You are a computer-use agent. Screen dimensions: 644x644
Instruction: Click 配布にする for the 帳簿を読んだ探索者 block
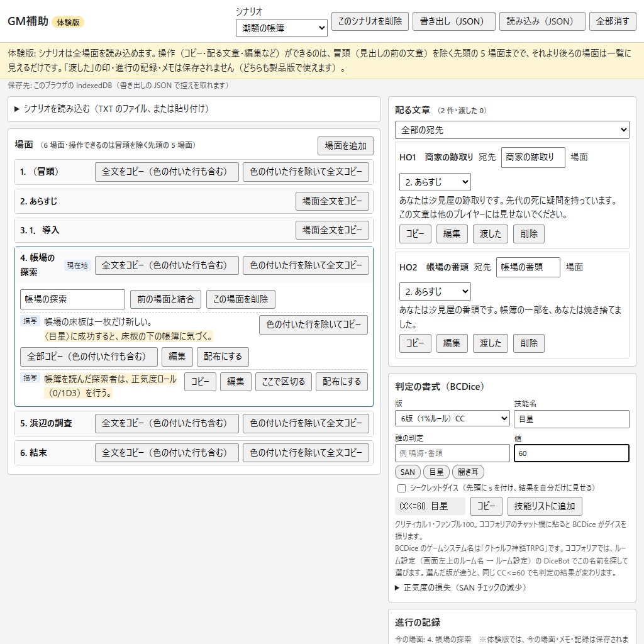point(341,382)
